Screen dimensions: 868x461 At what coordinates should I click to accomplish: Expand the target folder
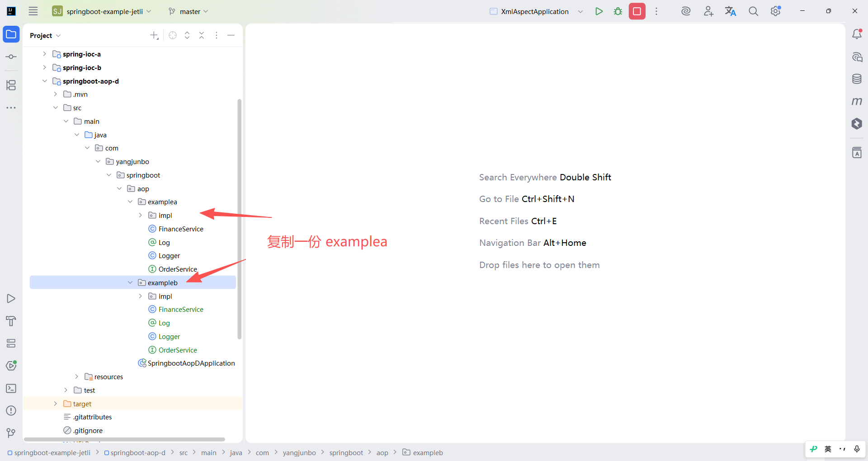55,404
